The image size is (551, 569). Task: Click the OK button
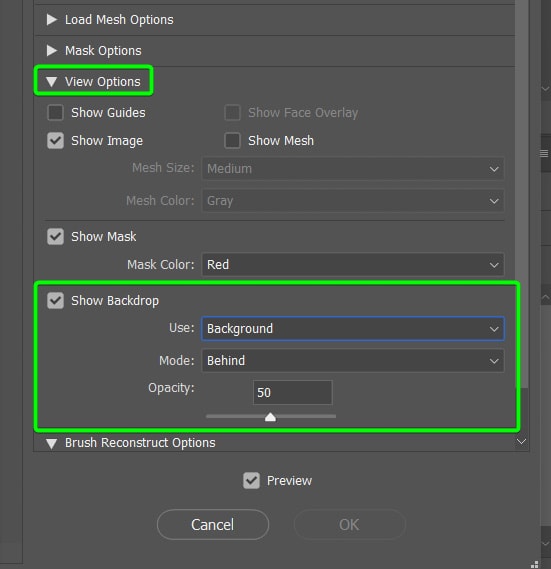tap(349, 525)
